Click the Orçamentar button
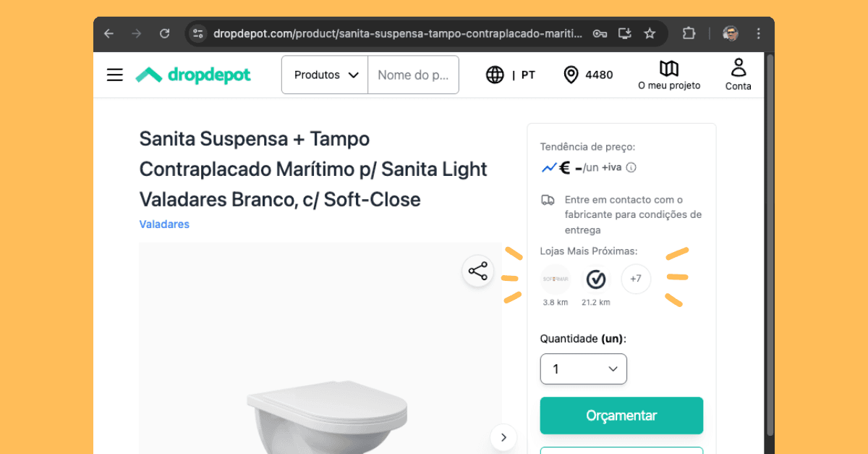The image size is (868, 454). coord(621,416)
